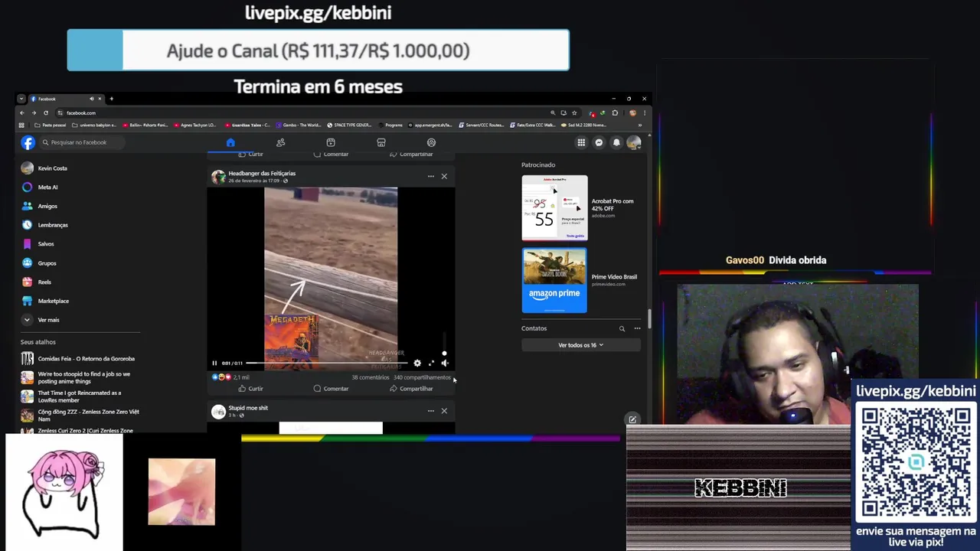Mute the Facebook tab audio icon
980x551 pixels.
(x=91, y=99)
